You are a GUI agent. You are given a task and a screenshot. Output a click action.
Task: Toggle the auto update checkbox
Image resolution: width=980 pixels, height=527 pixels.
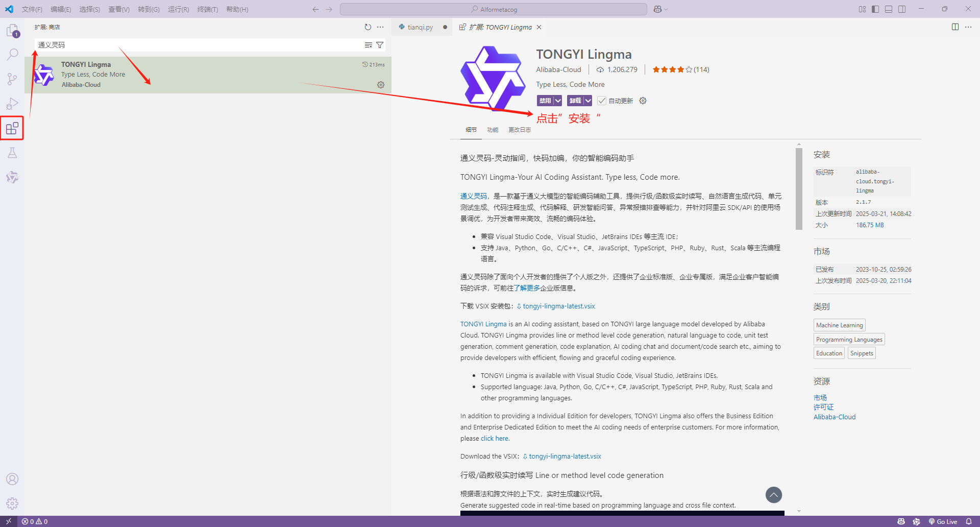(602, 101)
